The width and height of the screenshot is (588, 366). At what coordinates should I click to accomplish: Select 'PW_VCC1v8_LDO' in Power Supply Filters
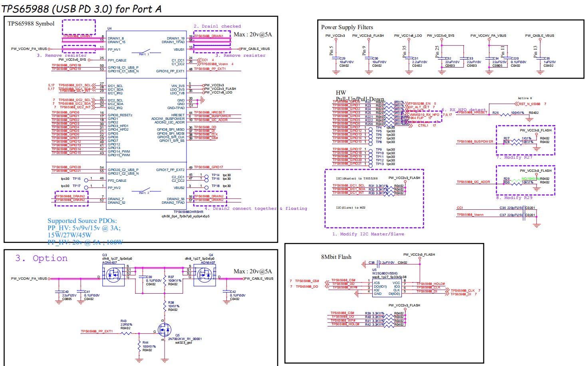point(408,36)
